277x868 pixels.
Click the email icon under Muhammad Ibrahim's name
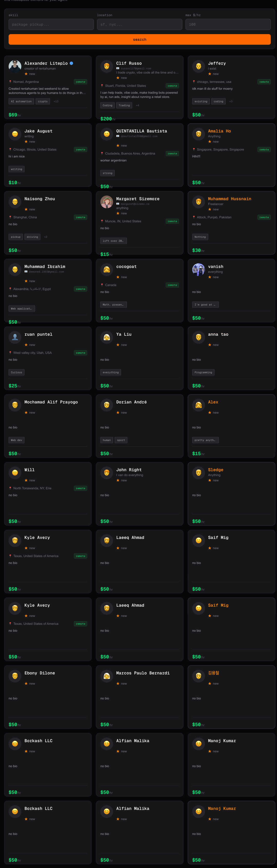pos(26,272)
